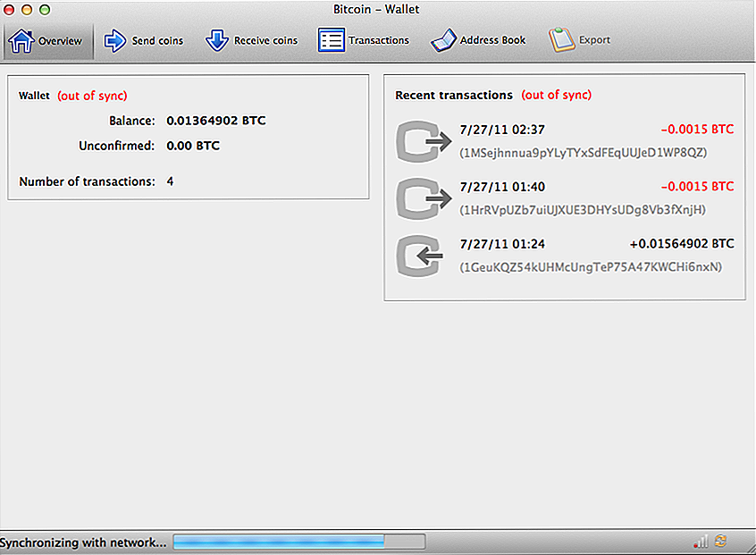Click address 1HrRVpUZb7uiUJXUE3DHYsUDg8Vb3fXnjH
Viewport: 756px width, 555px height.
point(583,210)
